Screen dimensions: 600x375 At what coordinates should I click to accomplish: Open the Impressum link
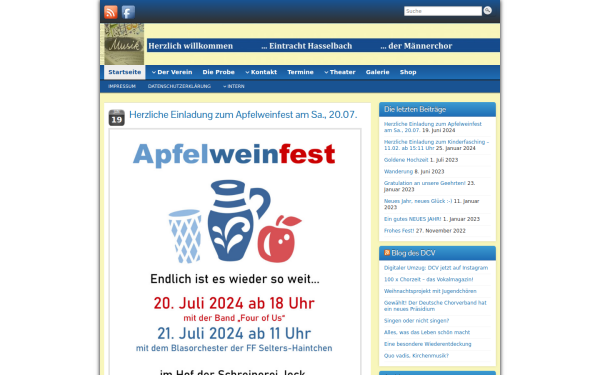coord(122,86)
